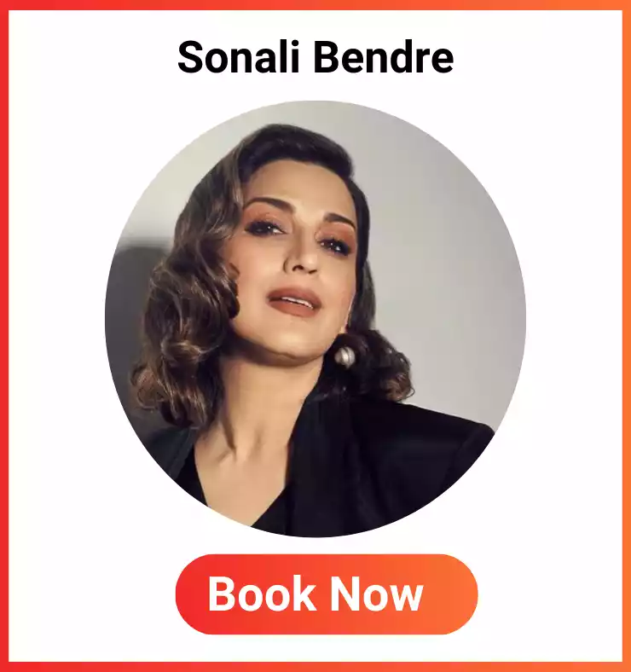Click the word "Bendre" in the title
This screenshot has height=672, width=631.
pyautogui.click(x=384, y=57)
